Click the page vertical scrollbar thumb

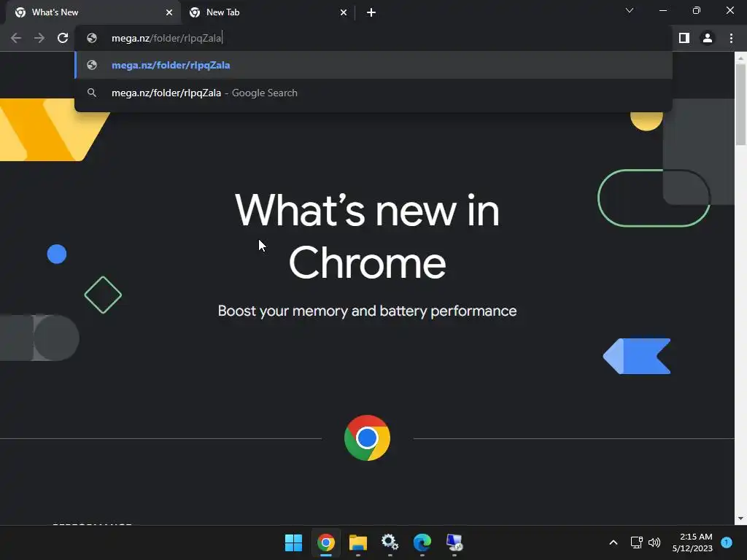pos(740,104)
